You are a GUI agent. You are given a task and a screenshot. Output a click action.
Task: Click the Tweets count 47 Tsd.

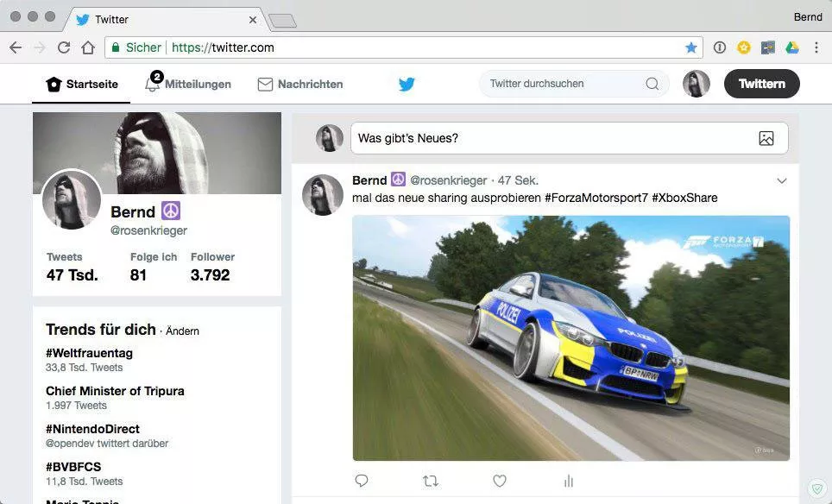72,274
